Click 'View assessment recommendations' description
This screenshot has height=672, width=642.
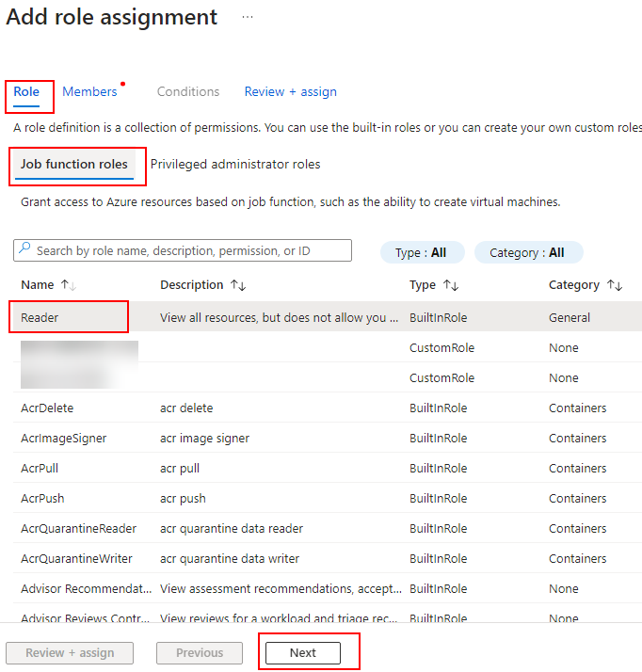coord(281,589)
